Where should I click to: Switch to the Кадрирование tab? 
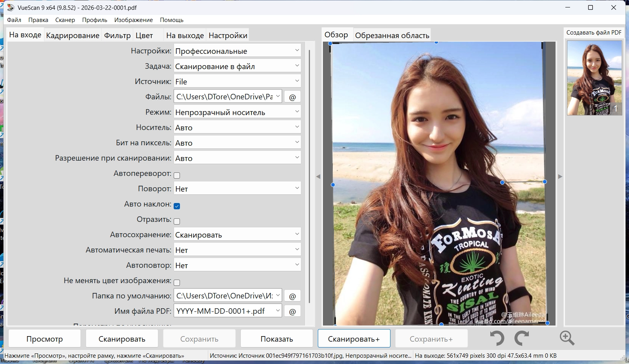point(73,35)
